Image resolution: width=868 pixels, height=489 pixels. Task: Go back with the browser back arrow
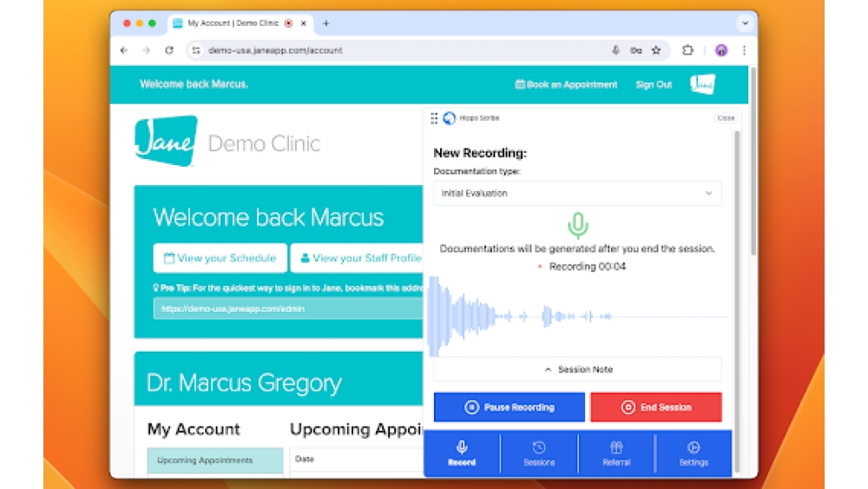coord(124,50)
